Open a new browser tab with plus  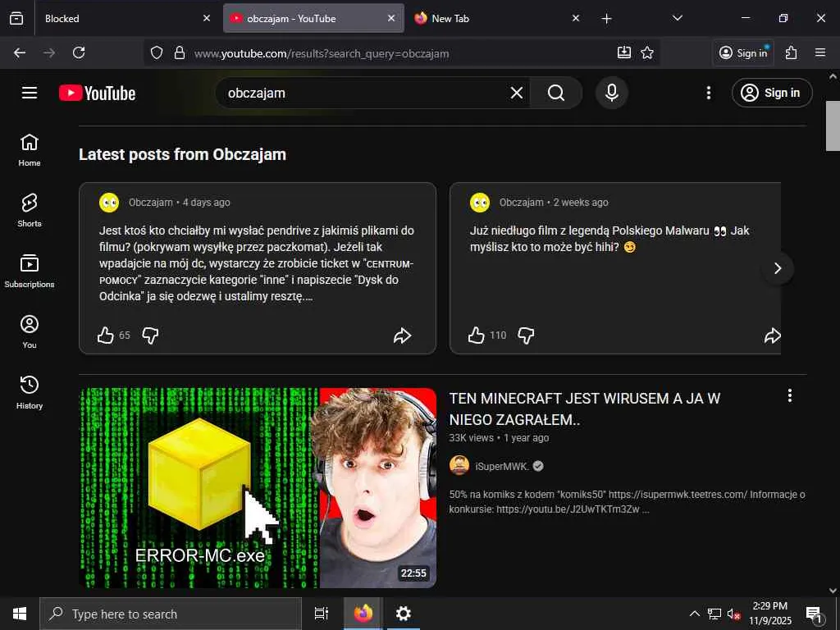pyautogui.click(x=606, y=19)
